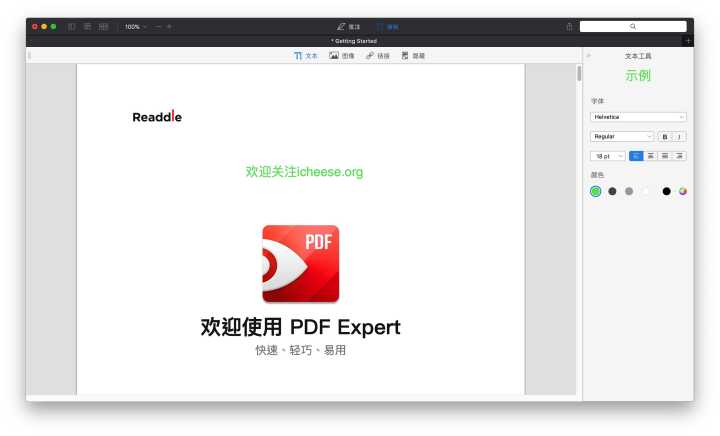This screenshot has width=720, height=436.
Task: Click the PDF Expert welcome heading
Action: point(301,327)
